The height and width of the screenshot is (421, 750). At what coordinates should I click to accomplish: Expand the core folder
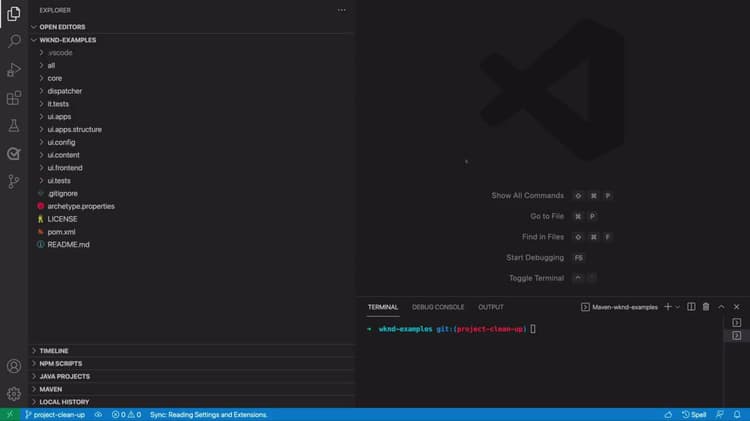pos(191,78)
